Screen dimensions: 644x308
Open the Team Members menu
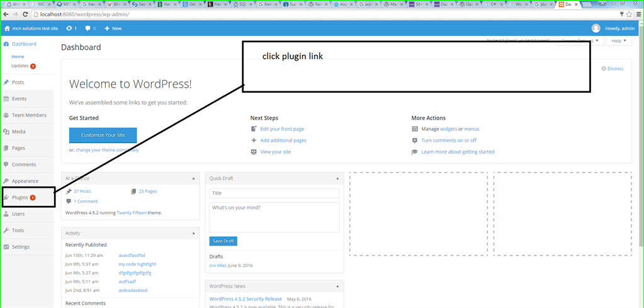pyautogui.click(x=27, y=115)
